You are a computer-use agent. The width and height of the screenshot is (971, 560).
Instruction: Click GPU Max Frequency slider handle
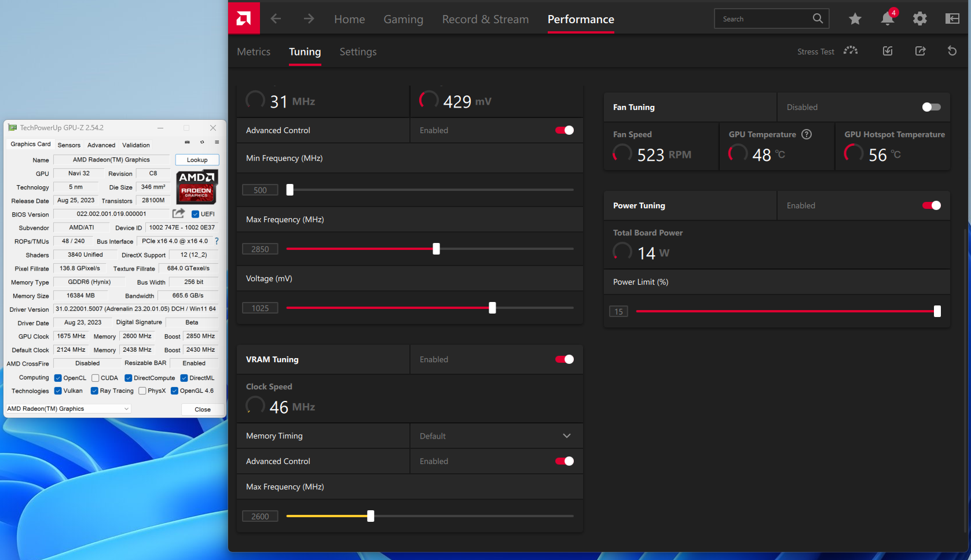tap(437, 249)
